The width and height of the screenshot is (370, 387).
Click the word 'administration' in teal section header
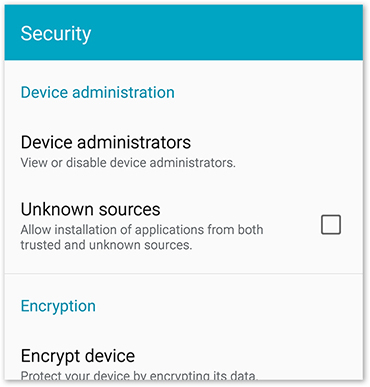(124, 92)
